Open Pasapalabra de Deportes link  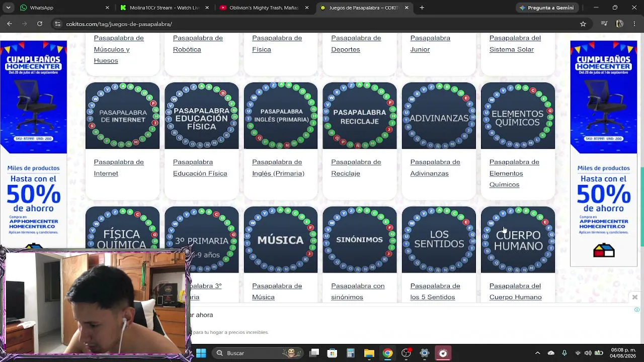click(x=356, y=44)
